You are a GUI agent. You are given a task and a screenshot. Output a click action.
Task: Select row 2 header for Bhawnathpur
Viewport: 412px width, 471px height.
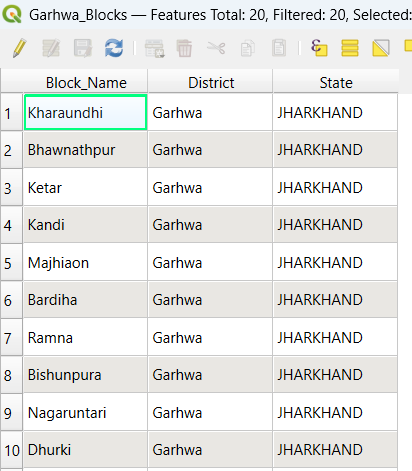tap(11, 150)
